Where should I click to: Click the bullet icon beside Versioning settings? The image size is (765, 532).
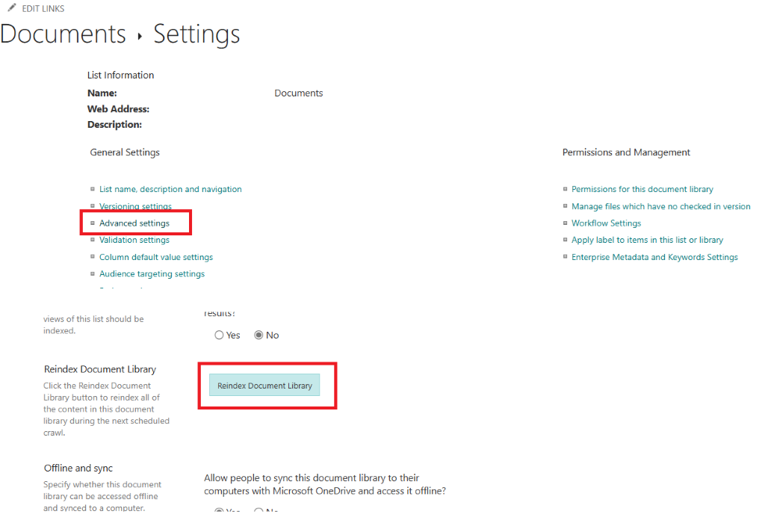[x=92, y=206]
